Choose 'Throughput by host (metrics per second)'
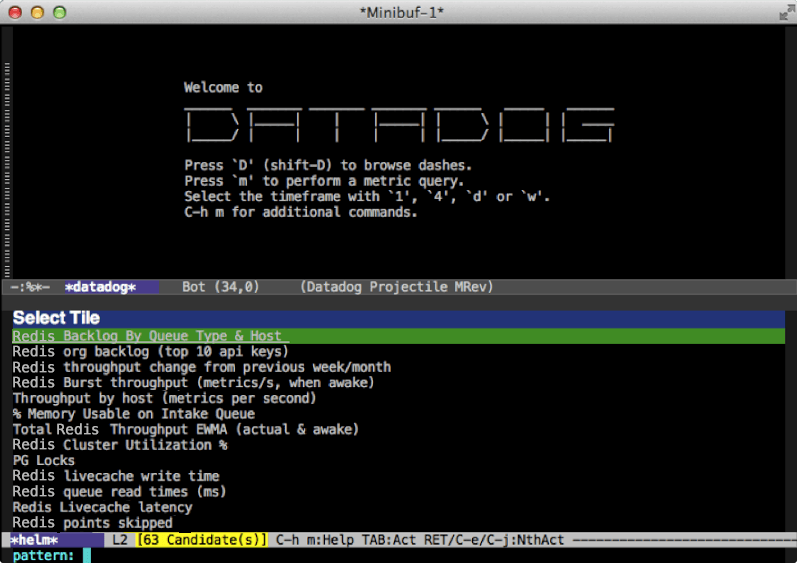Viewport: 797px width, 563px height. 164,398
